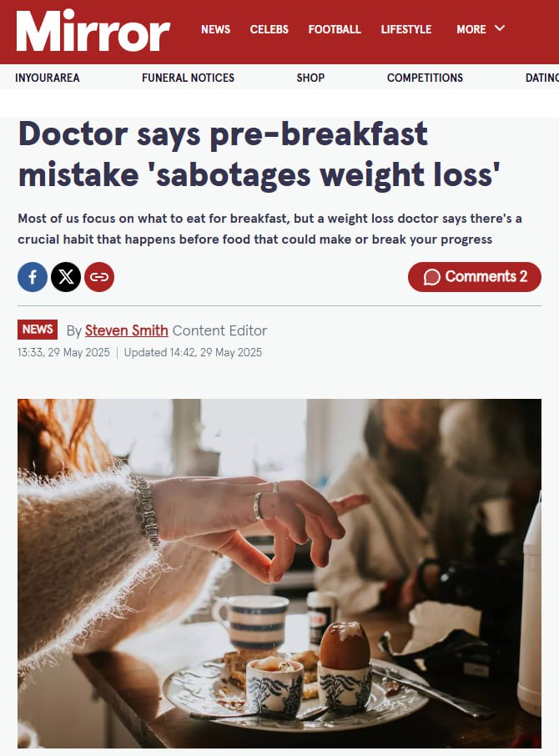
Task: Visit FUNERAL NOTICES page
Action: pos(188,78)
